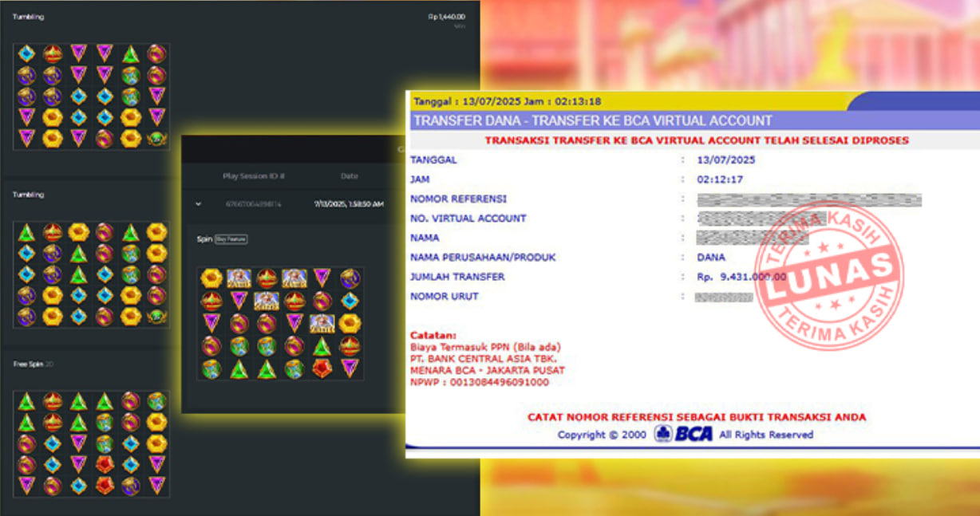The image size is (980, 516).
Task: Click the NAMA field label
Action: pos(425,238)
